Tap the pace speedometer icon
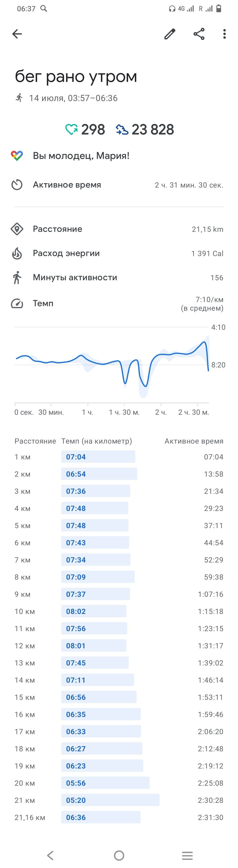The height and width of the screenshot is (868, 238). coord(17,304)
